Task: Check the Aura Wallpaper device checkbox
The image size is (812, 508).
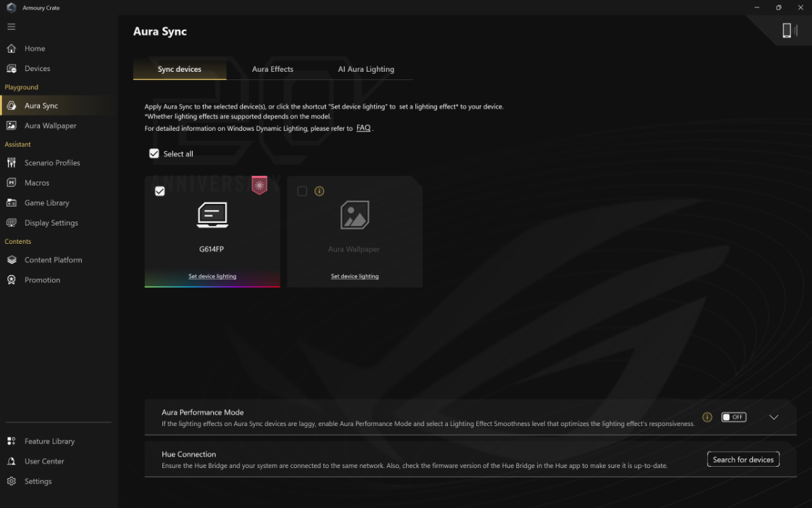Action: tap(302, 192)
